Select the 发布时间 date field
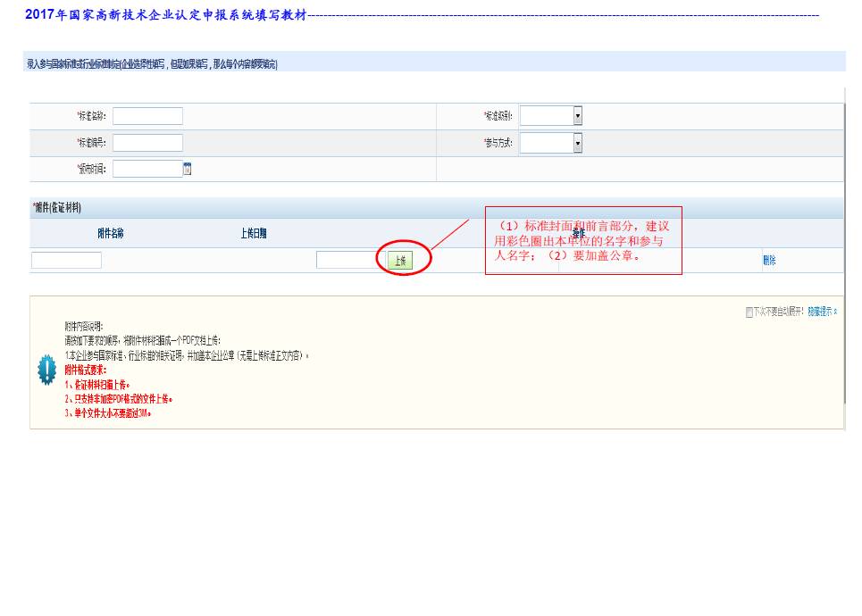This screenshot has width=862, height=616. click(x=147, y=169)
